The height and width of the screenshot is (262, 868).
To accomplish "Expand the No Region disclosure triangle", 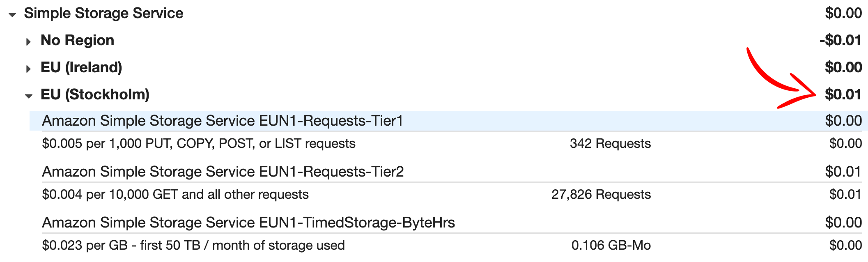I will click(28, 41).
